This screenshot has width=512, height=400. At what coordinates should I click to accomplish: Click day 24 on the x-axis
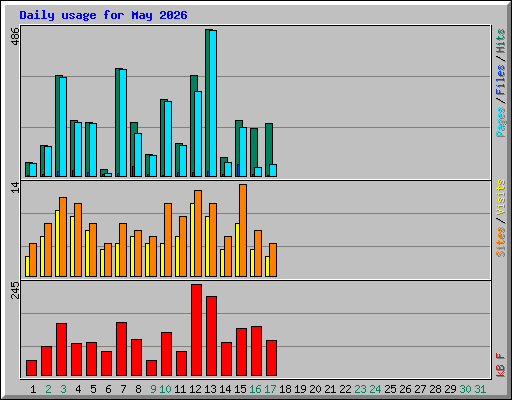tap(375, 389)
